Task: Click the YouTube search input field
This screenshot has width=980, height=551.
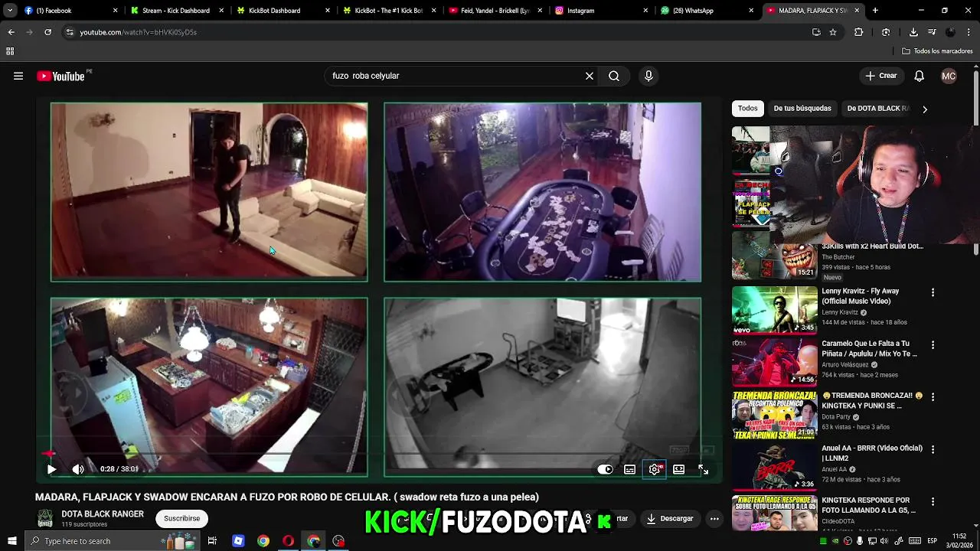Action: 455,76
